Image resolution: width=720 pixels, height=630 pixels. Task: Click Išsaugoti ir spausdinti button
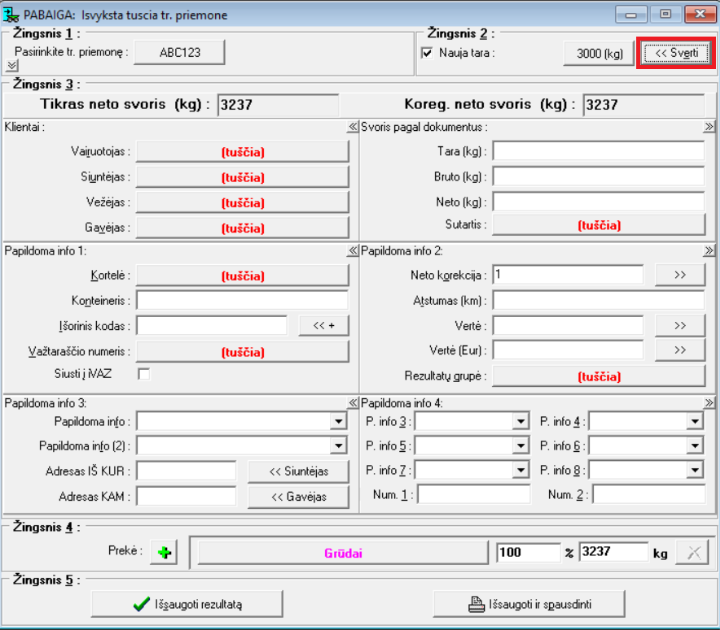(x=529, y=603)
